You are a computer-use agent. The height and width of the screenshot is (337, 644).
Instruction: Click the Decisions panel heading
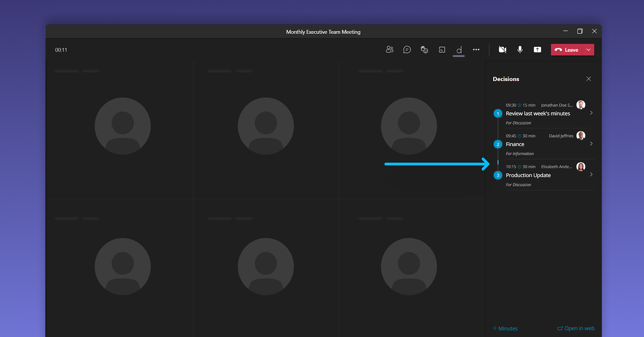[506, 79]
